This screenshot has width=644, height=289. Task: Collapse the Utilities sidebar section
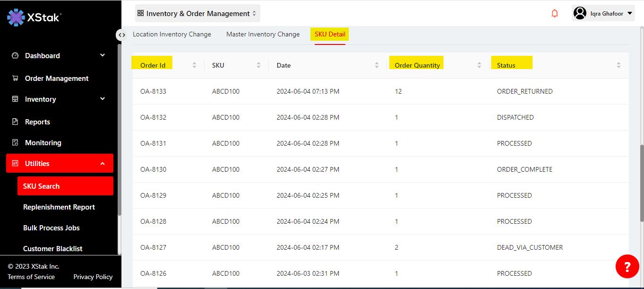(x=103, y=164)
